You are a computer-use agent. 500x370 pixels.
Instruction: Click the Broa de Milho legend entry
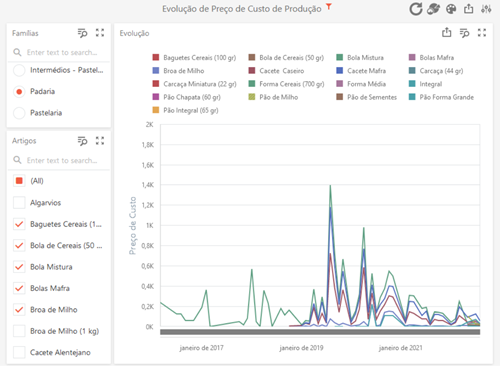(x=178, y=71)
